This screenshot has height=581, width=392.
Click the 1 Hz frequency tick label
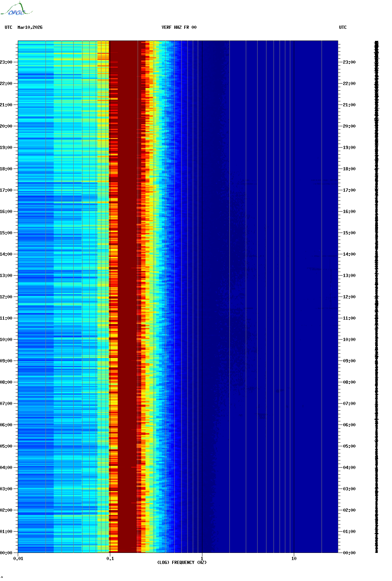[202, 559]
